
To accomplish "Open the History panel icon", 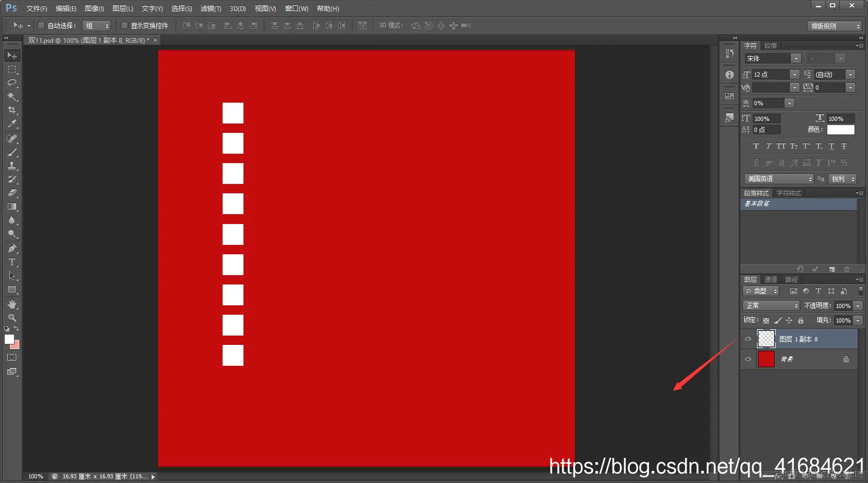I will click(729, 53).
